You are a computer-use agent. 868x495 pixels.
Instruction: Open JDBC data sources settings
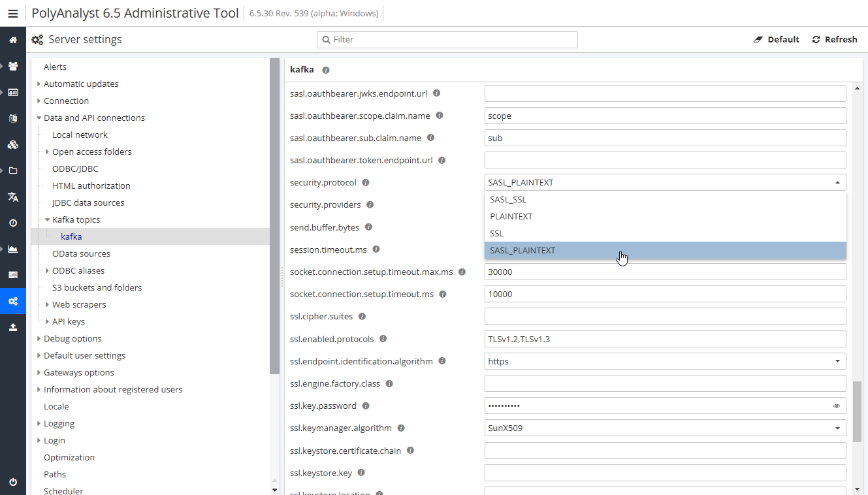coord(88,202)
